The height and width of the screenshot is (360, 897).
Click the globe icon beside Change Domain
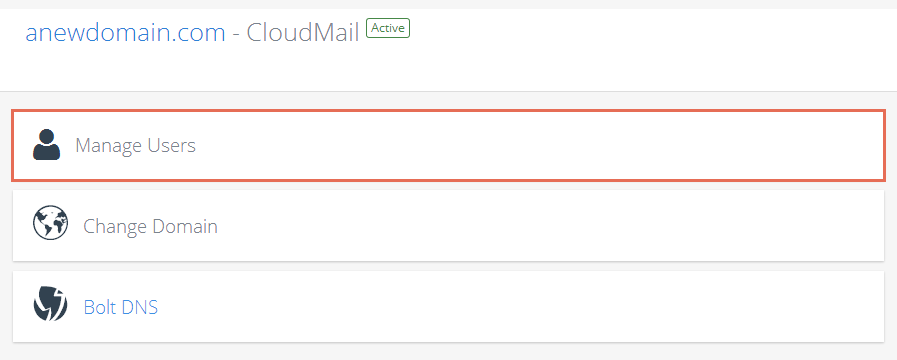pyautogui.click(x=50, y=223)
